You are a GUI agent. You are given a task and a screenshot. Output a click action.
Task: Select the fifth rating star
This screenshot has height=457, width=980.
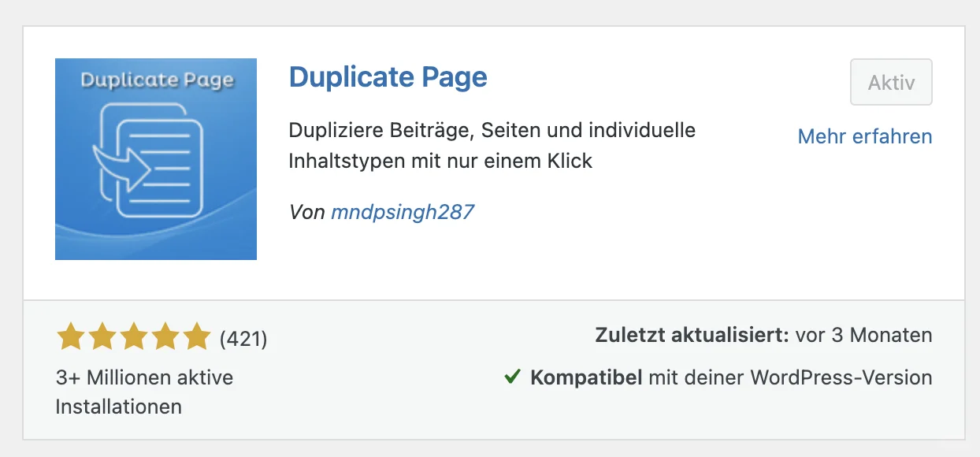(195, 337)
